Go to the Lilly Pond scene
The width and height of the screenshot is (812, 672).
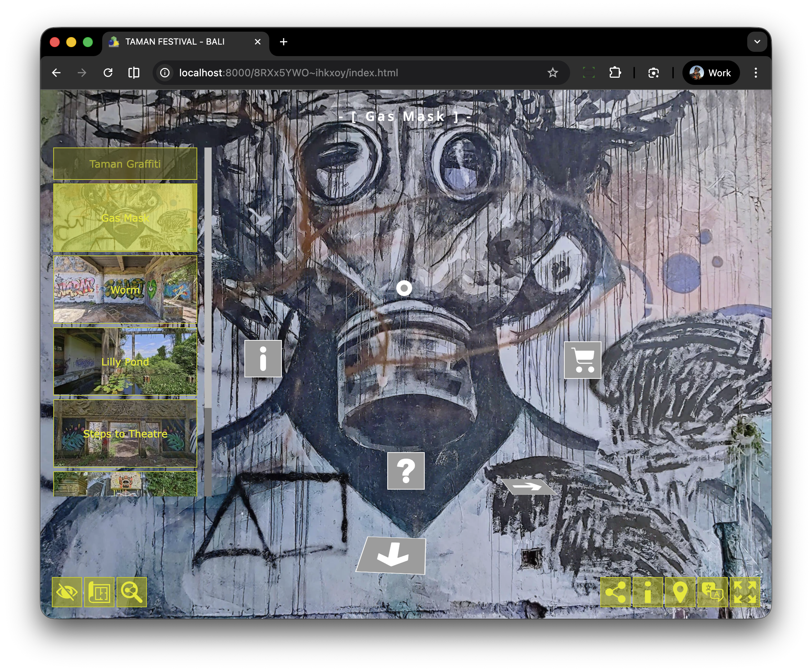point(125,361)
